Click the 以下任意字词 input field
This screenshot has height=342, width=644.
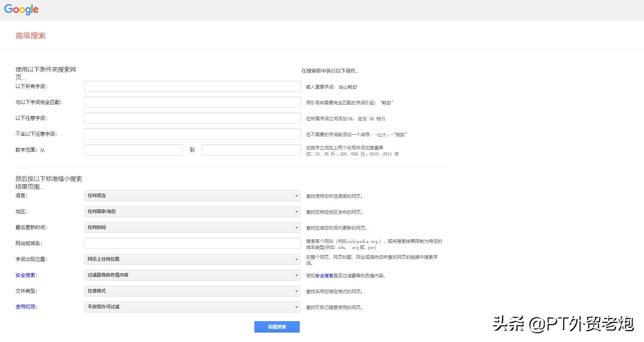point(192,118)
